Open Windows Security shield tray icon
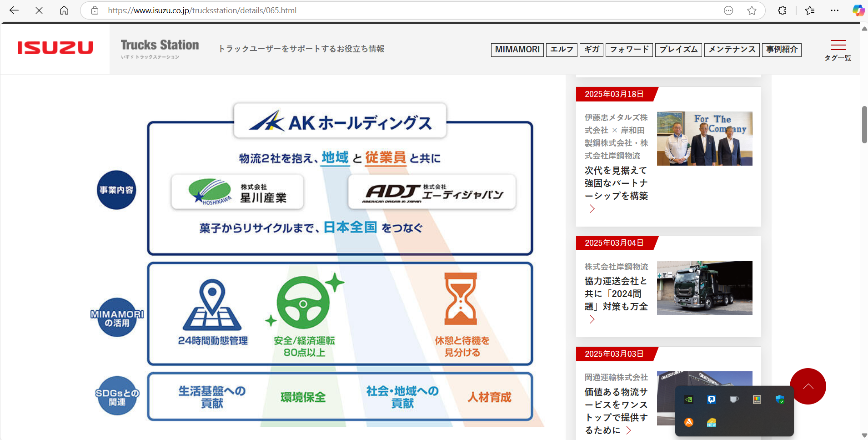 click(780, 400)
